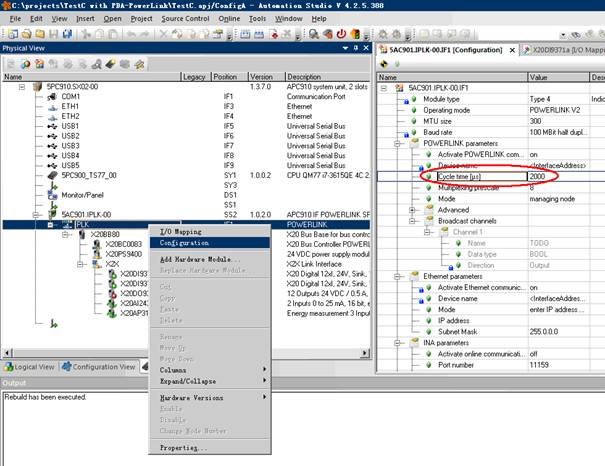The width and height of the screenshot is (605, 466).
Task: Switch to the Configuration View tab
Action: tap(102, 367)
